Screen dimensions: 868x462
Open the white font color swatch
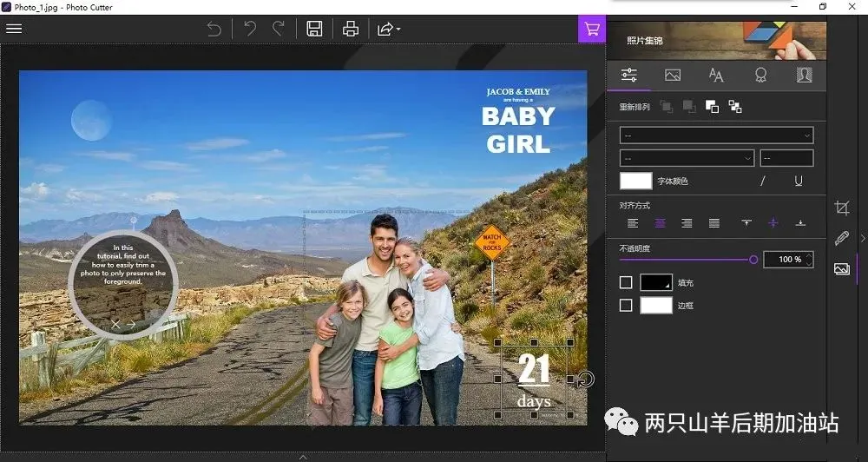(x=635, y=181)
